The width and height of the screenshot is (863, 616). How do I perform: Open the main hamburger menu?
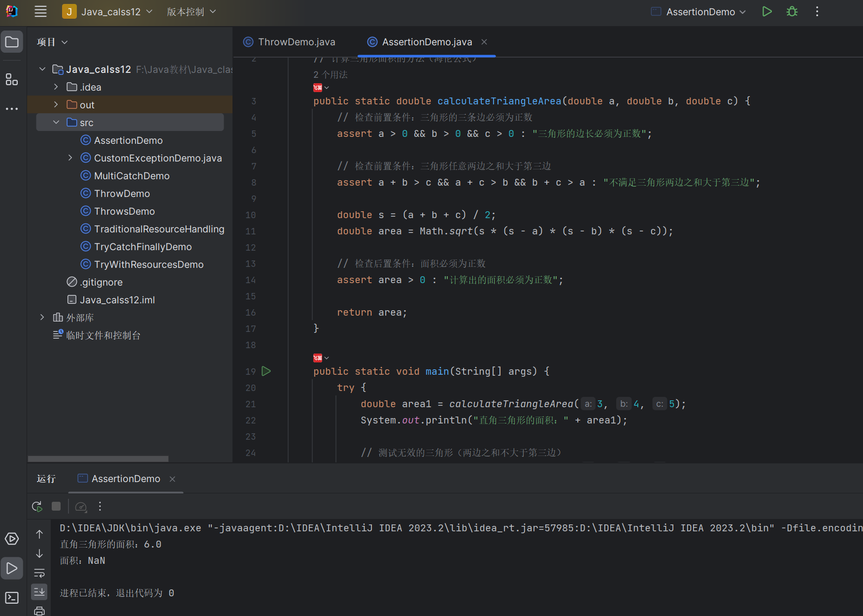click(x=40, y=12)
